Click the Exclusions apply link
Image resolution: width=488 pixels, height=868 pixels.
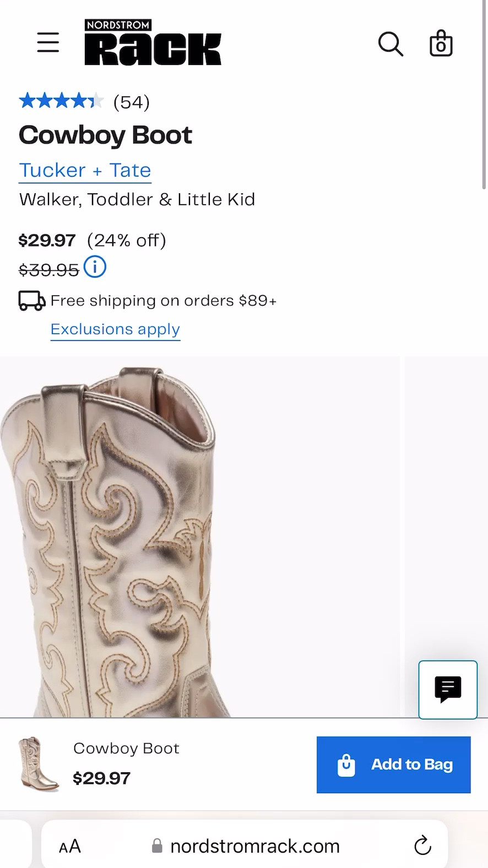[x=115, y=329]
